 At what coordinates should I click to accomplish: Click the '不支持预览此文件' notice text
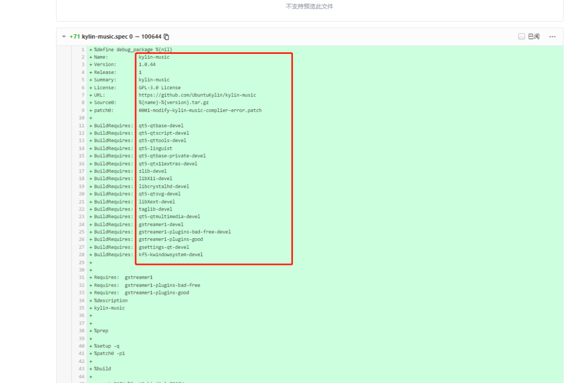tap(309, 7)
